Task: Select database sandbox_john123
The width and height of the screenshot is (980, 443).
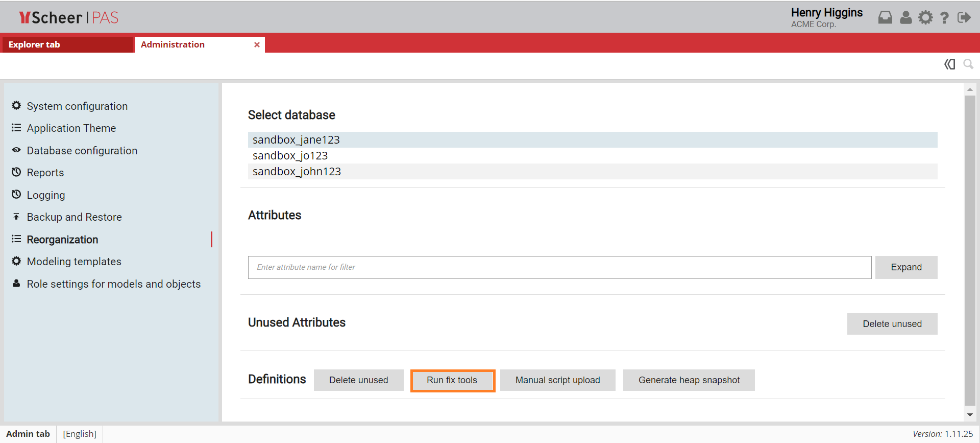Action: point(297,172)
